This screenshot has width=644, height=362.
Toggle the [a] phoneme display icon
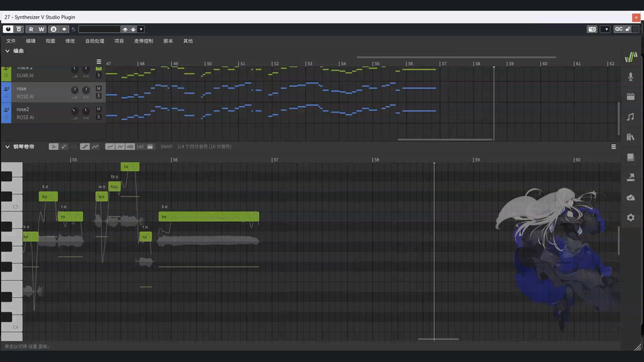click(140, 147)
